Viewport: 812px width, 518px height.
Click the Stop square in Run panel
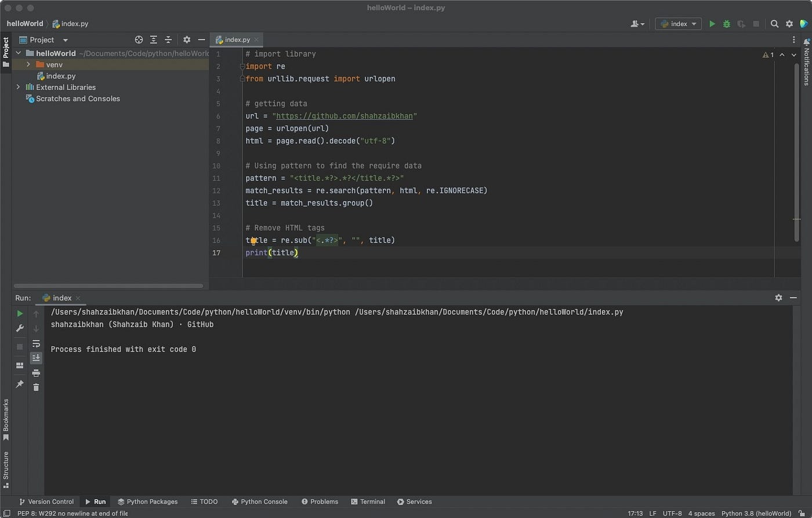20,347
